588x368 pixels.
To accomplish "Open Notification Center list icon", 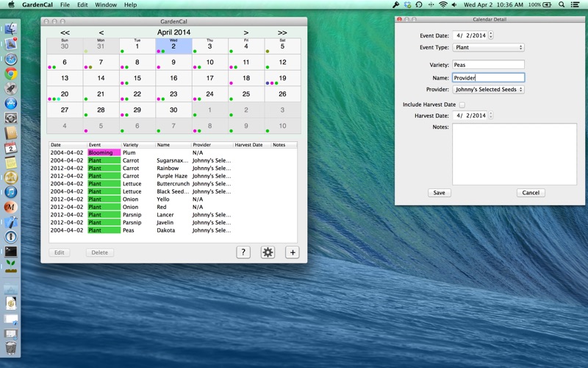I will (x=575, y=4).
